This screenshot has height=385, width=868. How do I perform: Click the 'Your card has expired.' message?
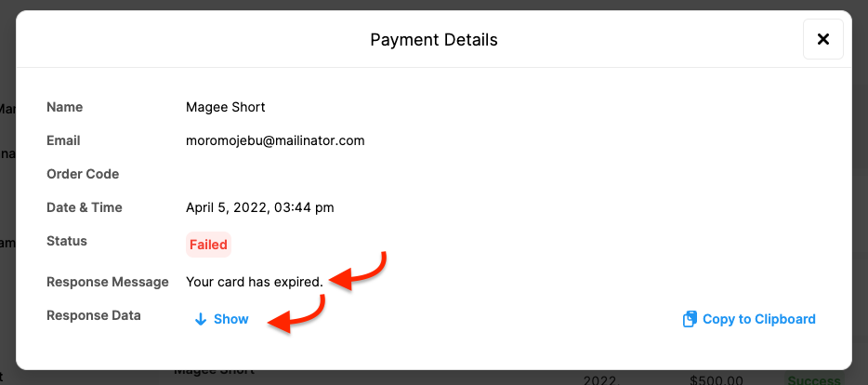point(254,281)
